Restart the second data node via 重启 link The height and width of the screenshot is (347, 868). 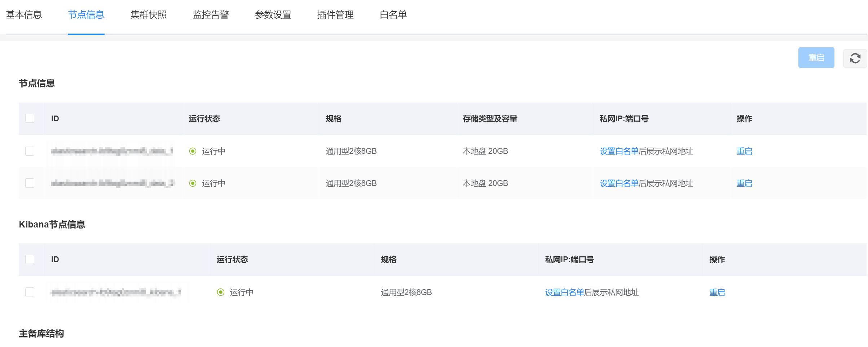pos(744,183)
